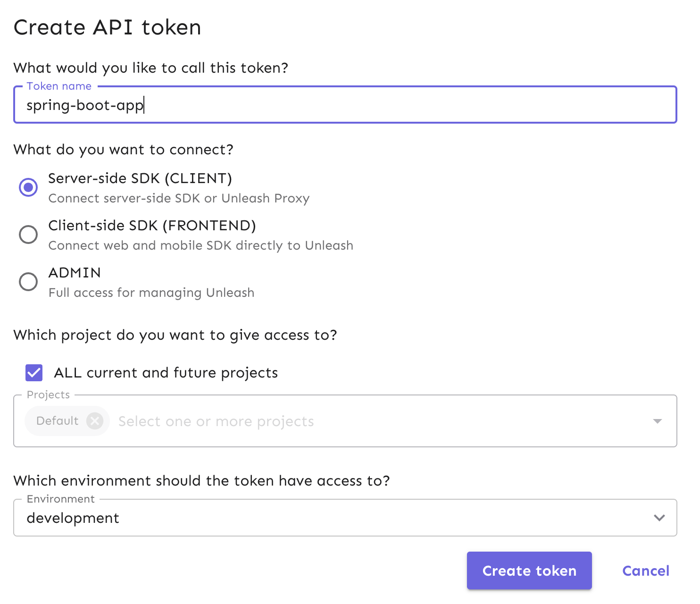The height and width of the screenshot is (604, 700).
Task: Expand the Environment dropdown chevron
Action: click(x=660, y=518)
